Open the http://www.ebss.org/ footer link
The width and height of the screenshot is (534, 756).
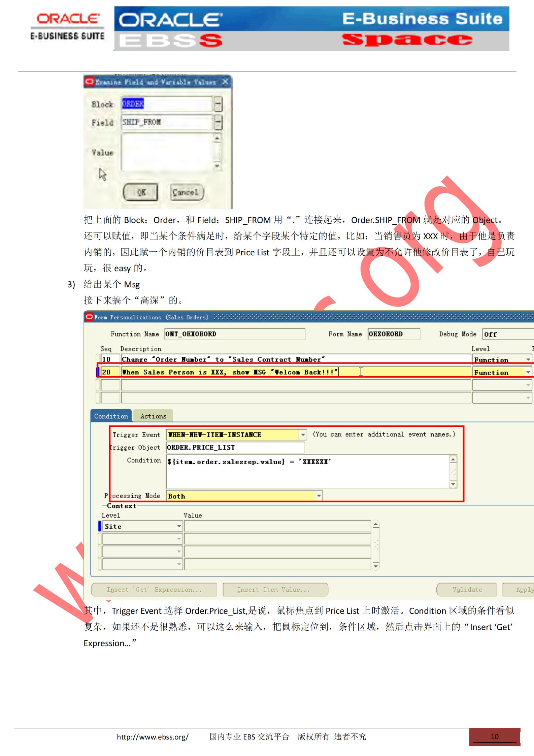click(x=153, y=737)
